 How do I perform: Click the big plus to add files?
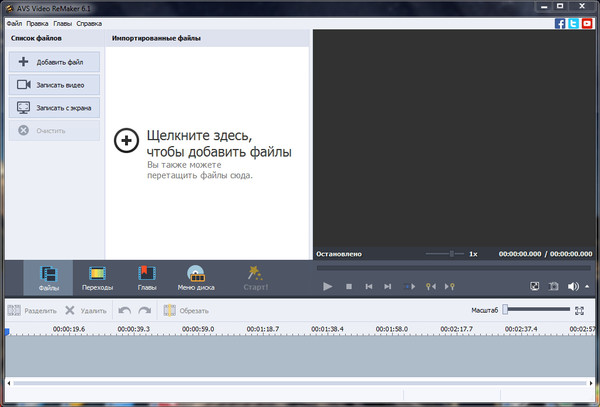[x=127, y=141]
